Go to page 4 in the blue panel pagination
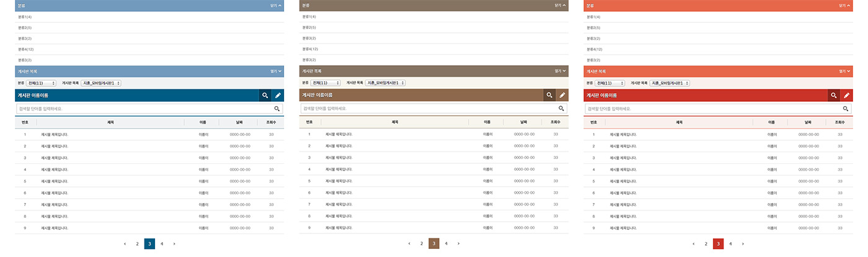 click(162, 244)
